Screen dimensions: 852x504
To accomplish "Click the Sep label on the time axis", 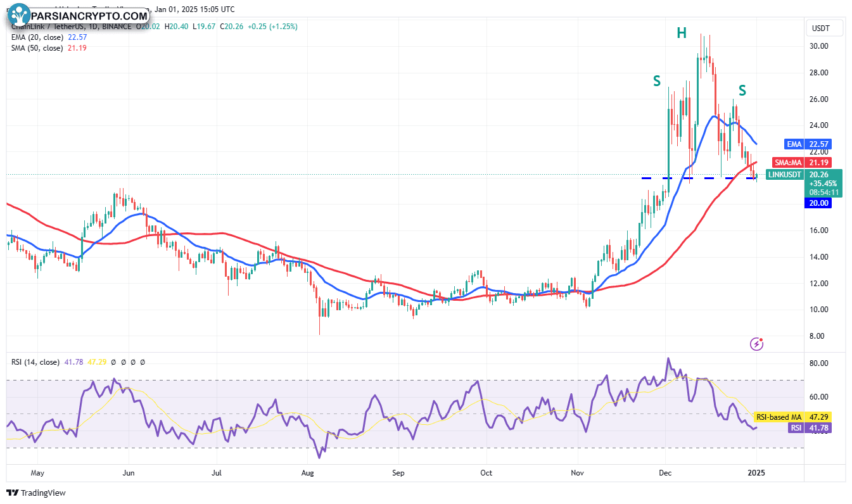I will pos(398,472).
